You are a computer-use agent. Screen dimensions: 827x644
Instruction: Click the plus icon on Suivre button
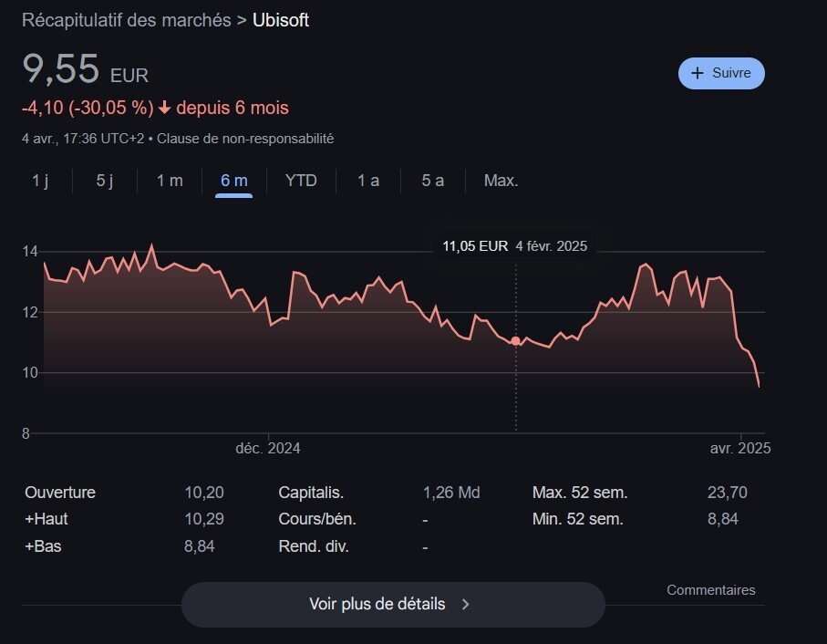coord(698,73)
